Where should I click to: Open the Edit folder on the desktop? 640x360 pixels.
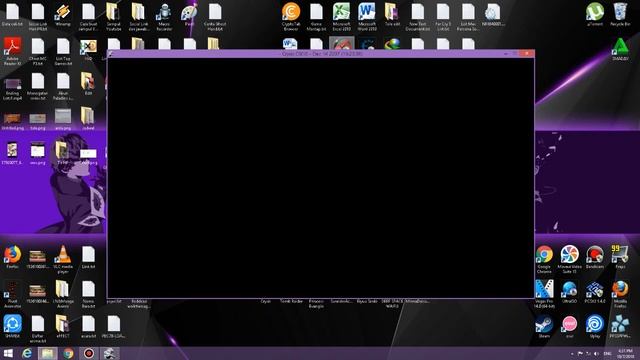[x=88, y=84]
